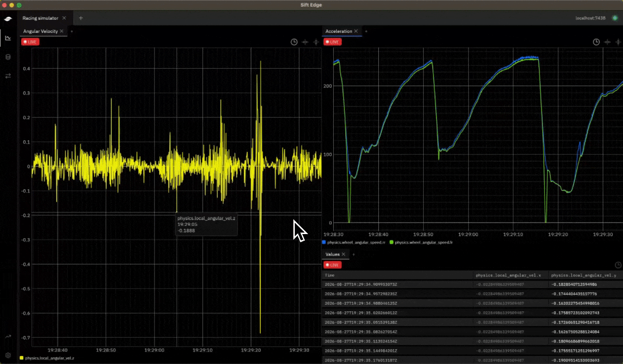Click blue swatch for wheel_angular_speed.rr legend
623x364 pixels.
coord(324,243)
